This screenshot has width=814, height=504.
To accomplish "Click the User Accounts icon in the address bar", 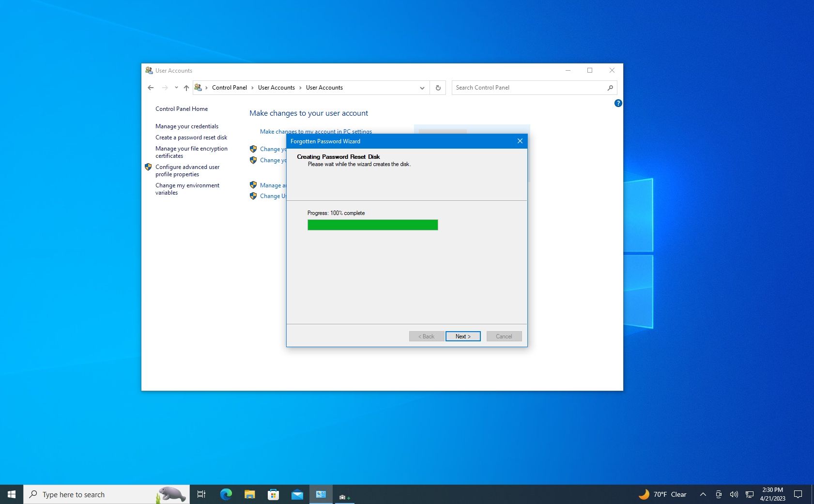I will [198, 88].
